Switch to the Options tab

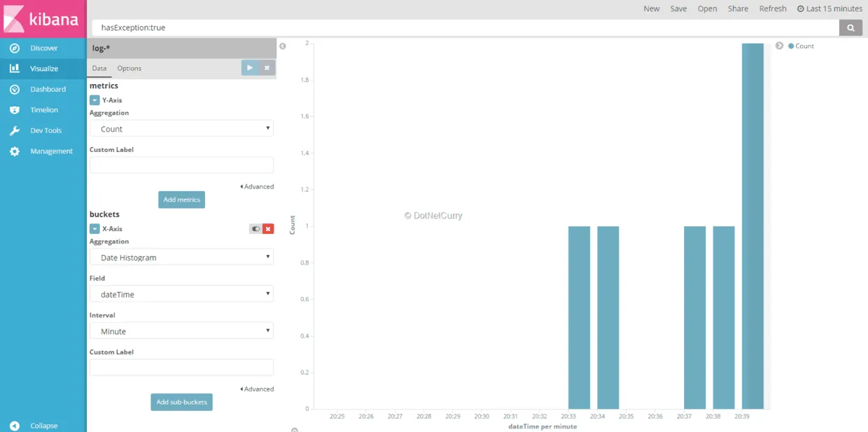click(129, 68)
